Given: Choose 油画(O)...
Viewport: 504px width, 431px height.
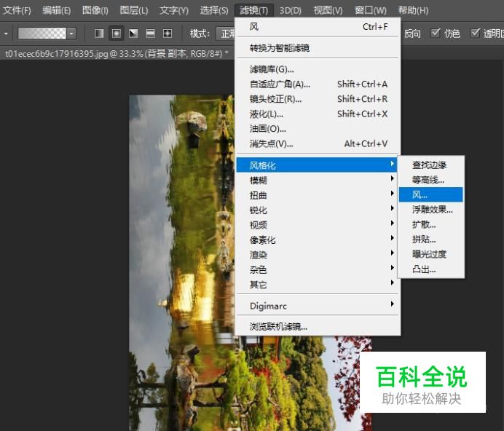Looking at the screenshot, I should tap(318, 129).
